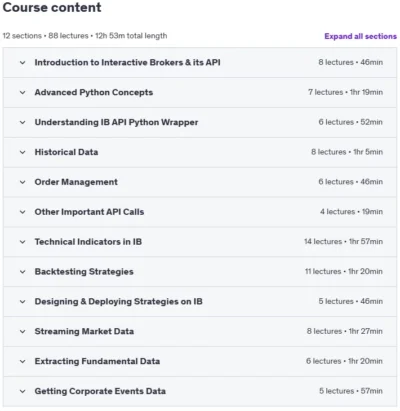Click chevron beside Historical Data
Image resolution: width=400 pixels, height=411 pixels.
click(22, 152)
